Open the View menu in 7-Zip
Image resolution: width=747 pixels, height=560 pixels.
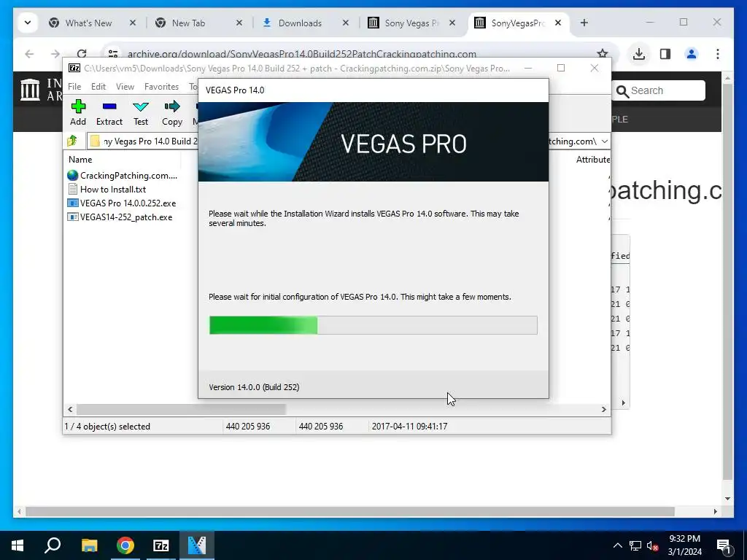tap(125, 87)
